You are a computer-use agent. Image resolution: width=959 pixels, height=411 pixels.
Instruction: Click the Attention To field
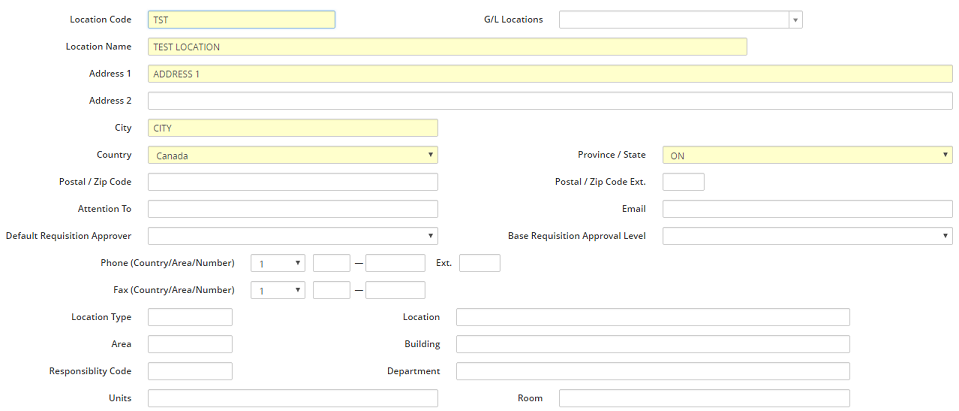pyautogui.click(x=292, y=209)
